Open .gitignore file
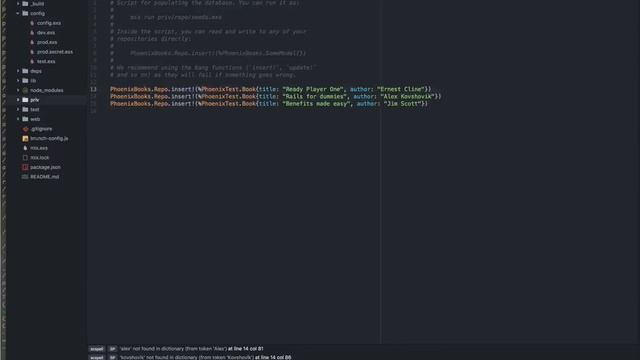The height and width of the screenshot is (360, 640). point(41,129)
